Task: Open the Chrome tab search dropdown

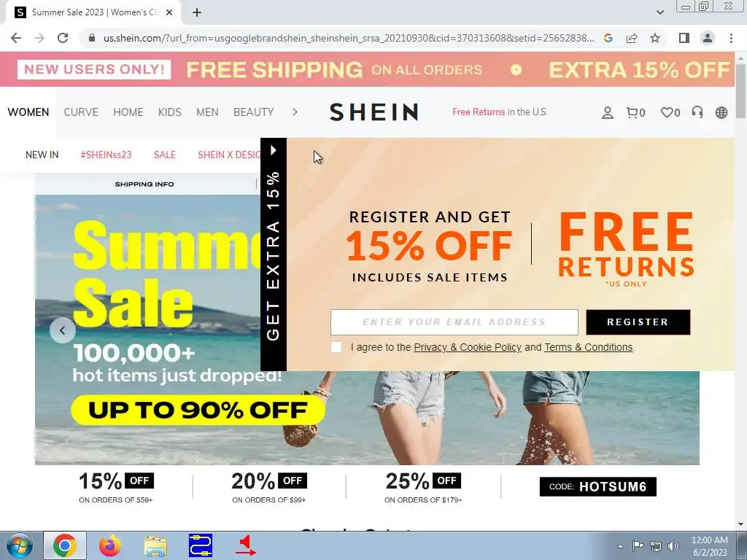Action: point(659,12)
